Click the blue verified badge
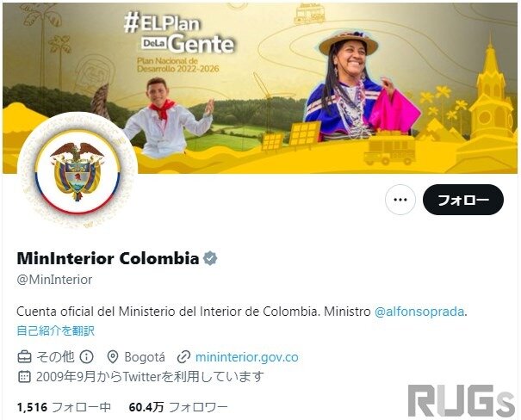Viewport: 521px width, 420px height. (210, 258)
